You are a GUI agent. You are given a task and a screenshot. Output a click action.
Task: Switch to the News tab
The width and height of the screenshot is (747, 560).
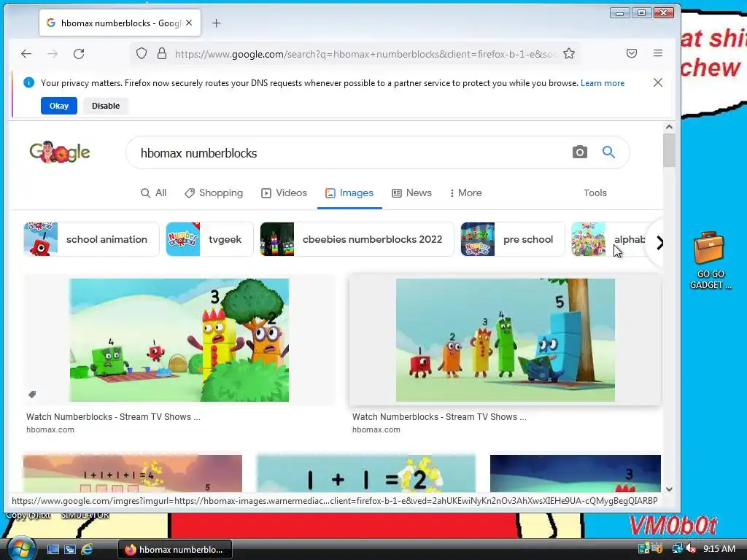411,192
